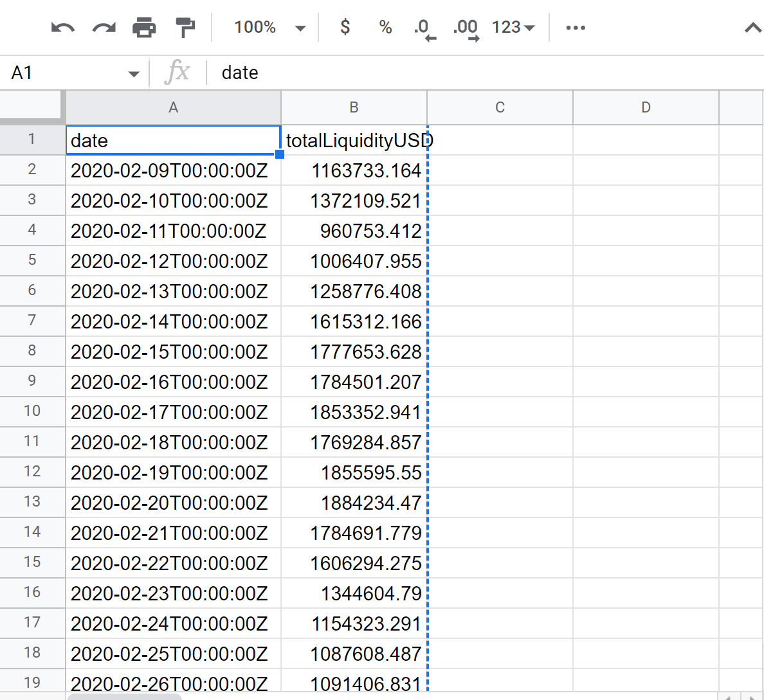Open the Name box dropdown arrow

click(x=134, y=74)
